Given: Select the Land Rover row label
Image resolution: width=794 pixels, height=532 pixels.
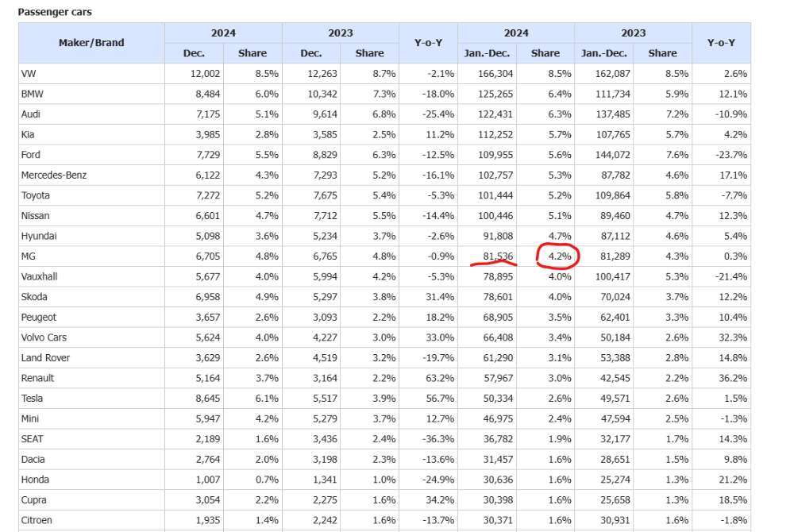Looking at the screenshot, I should coord(45,358).
